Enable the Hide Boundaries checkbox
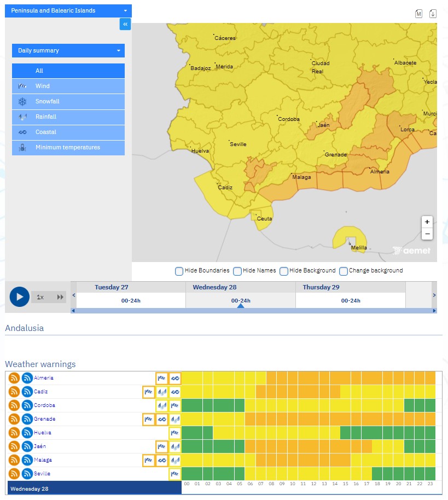 (x=179, y=271)
